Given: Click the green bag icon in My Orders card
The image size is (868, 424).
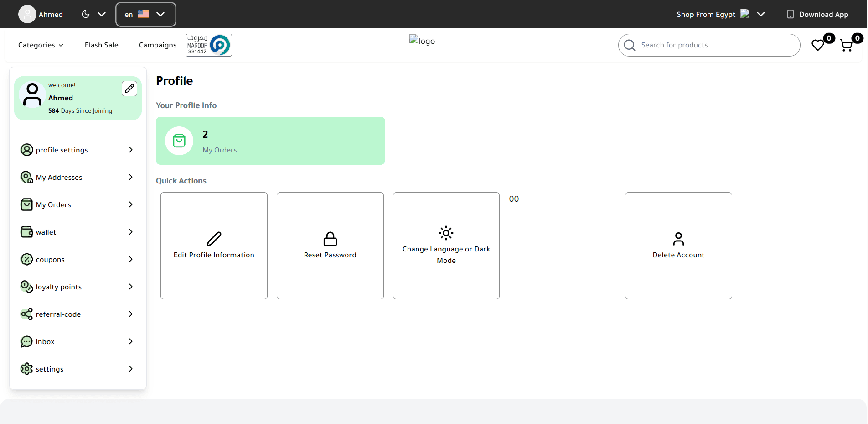Looking at the screenshot, I should click(179, 141).
